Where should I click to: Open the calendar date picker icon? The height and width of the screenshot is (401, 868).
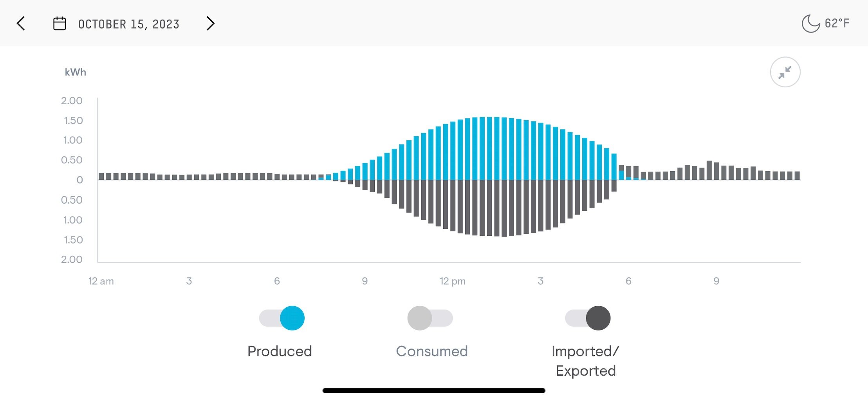tap(60, 23)
